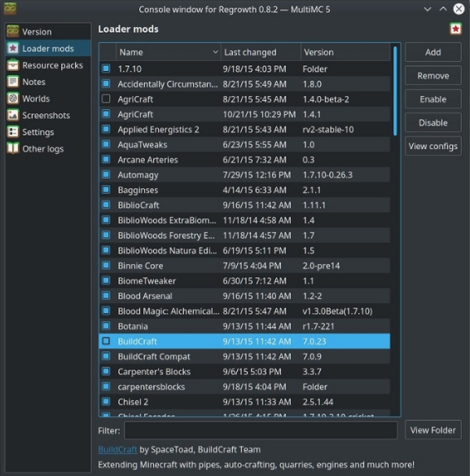Toggle the Bagginses checkbox
The width and height of the screenshot is (470, 476).
[106, 190]
